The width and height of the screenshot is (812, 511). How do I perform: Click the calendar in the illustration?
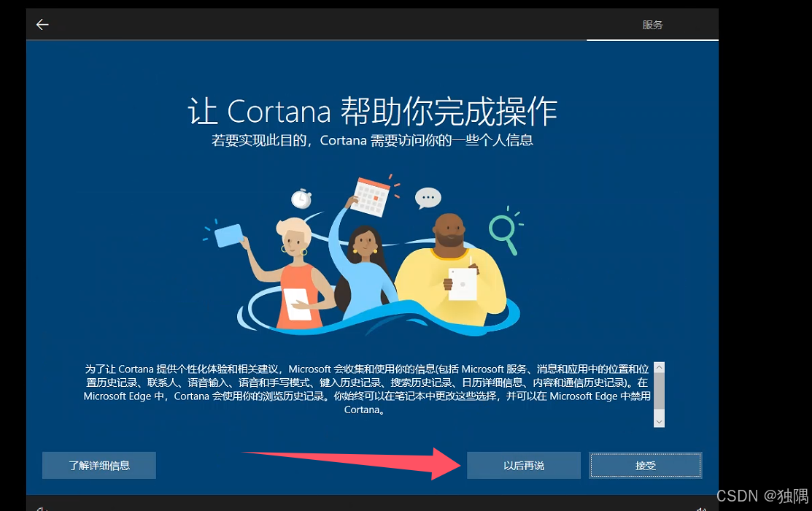click(370, 197)
